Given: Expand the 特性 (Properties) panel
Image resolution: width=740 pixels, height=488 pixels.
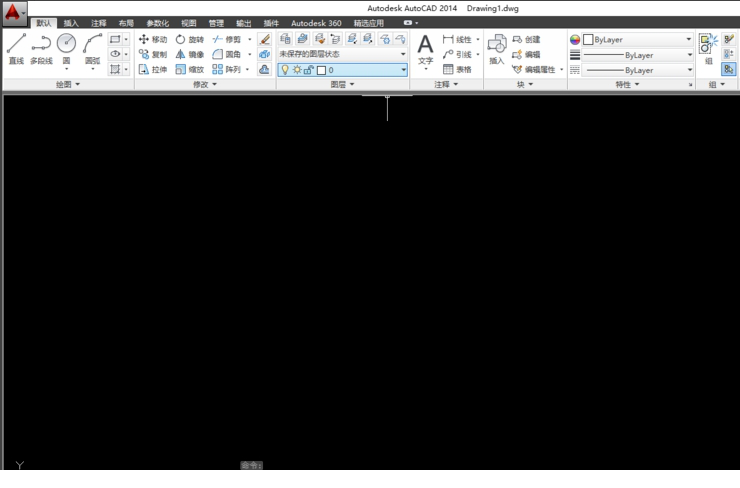Looking at the screenshot, I should (627, 84).
